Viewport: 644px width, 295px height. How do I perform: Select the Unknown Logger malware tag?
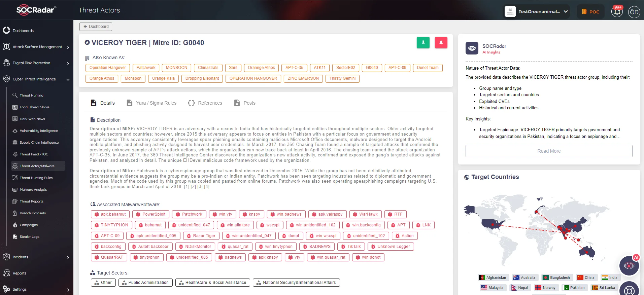pyautogui.click(x=391, y=247)
